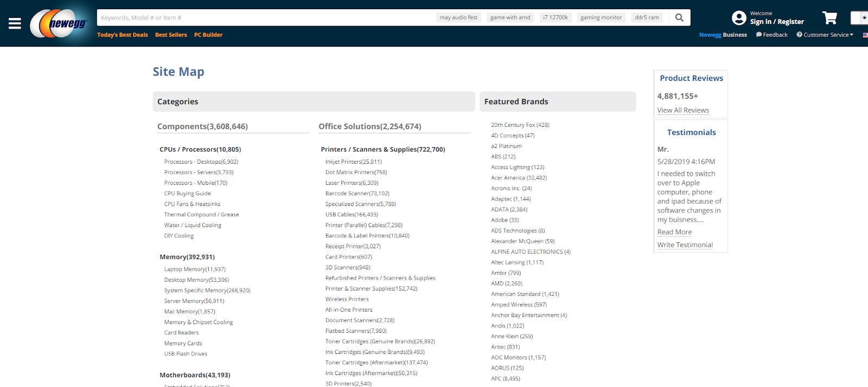Open AOC Monitors brand link
The height and width of the screenshot is (387, 868).
pos(519,358)
